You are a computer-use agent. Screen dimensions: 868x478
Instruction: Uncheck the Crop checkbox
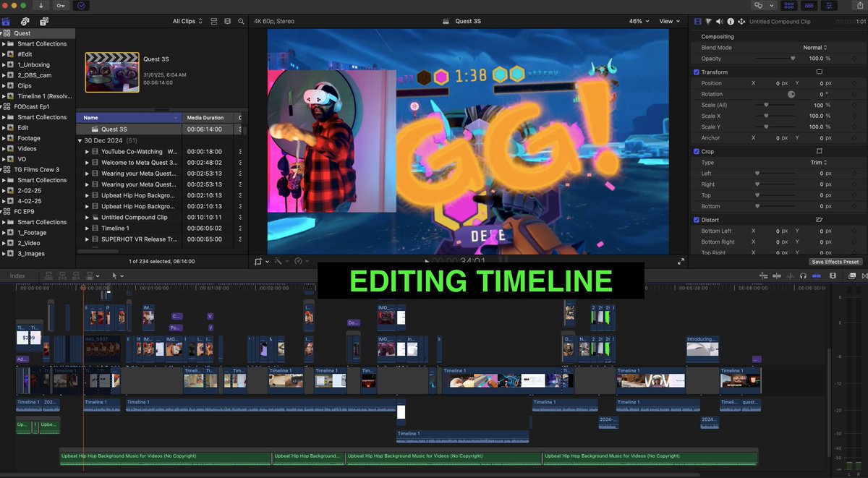[x=697, y=152]
